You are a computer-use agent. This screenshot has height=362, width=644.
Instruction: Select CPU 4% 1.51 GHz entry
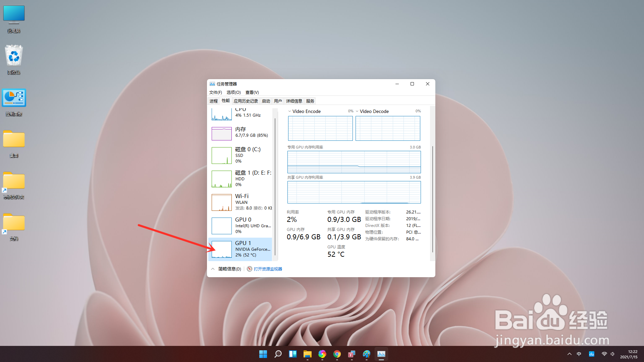(240, 114)
